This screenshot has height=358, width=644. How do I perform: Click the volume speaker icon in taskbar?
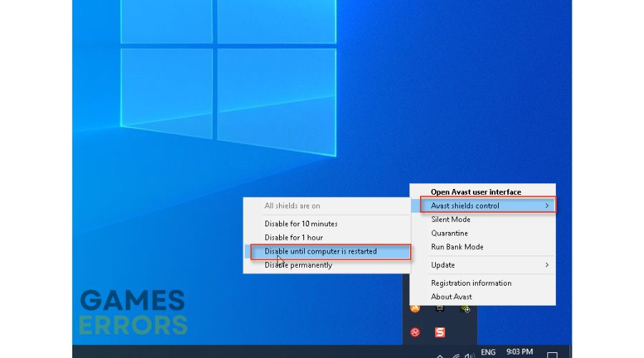[x=469, y=355]
